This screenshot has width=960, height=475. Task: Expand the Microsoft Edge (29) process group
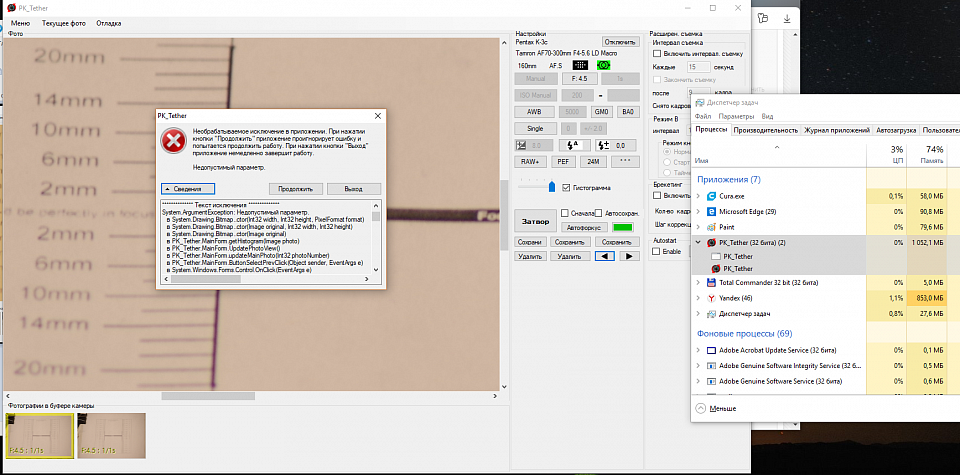[x=699, y=212]
